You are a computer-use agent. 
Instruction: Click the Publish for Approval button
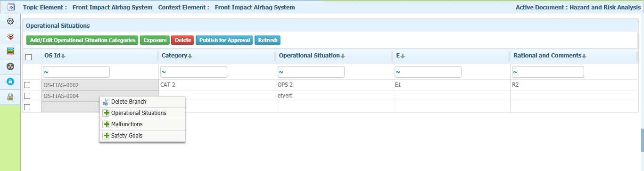pyautogui.click(x=224, y=40)
